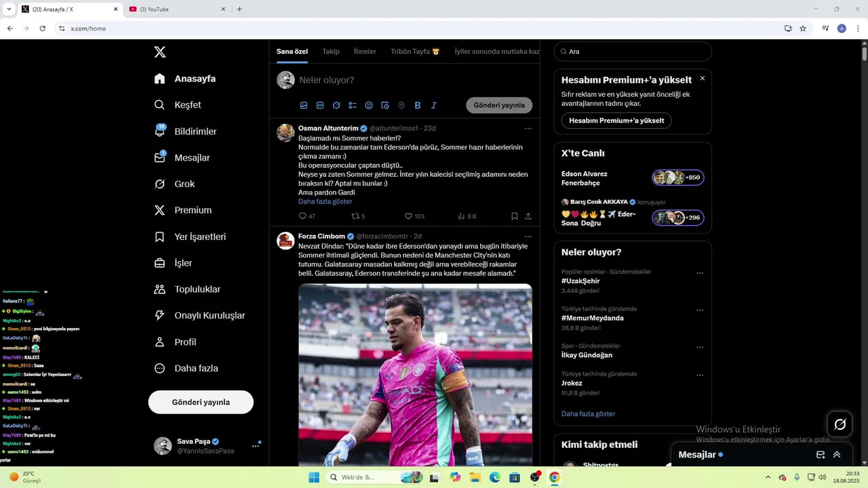Open options for #MemurMeydanda trend
This screenshot has height=488, width=868.
(x=700, y=310)
